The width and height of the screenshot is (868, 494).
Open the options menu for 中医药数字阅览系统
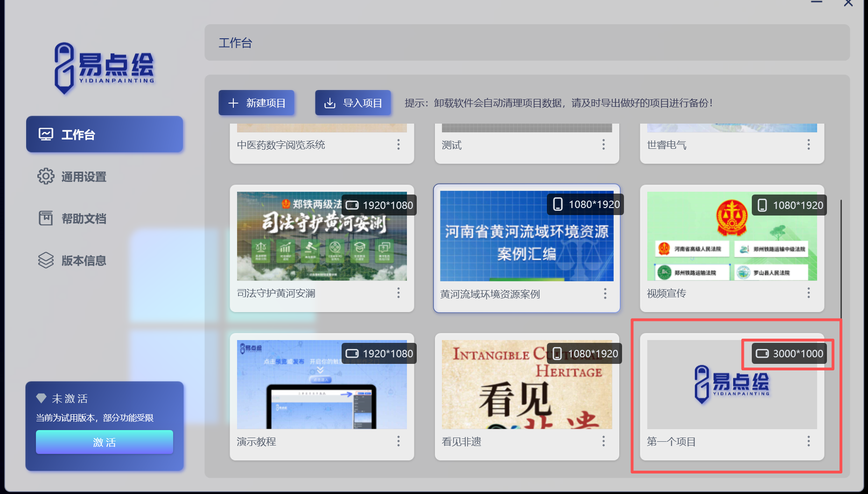[x=399, y=145]
